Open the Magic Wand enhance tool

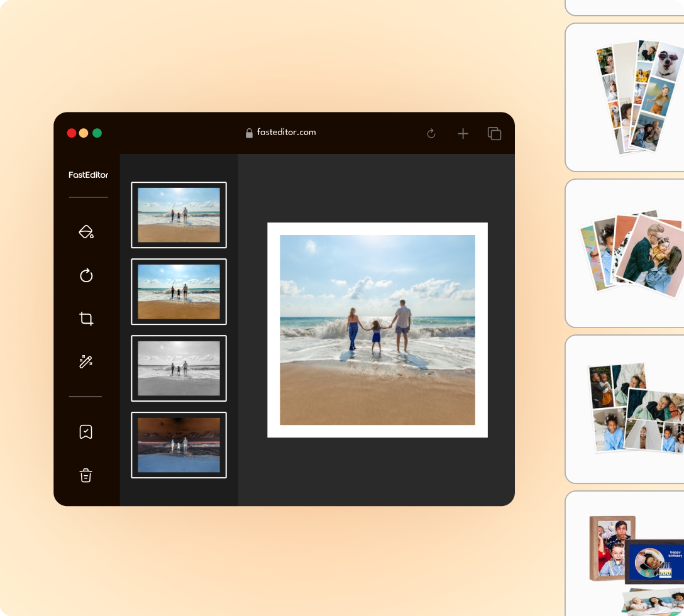pyautogui.click(x=86, y=361)
